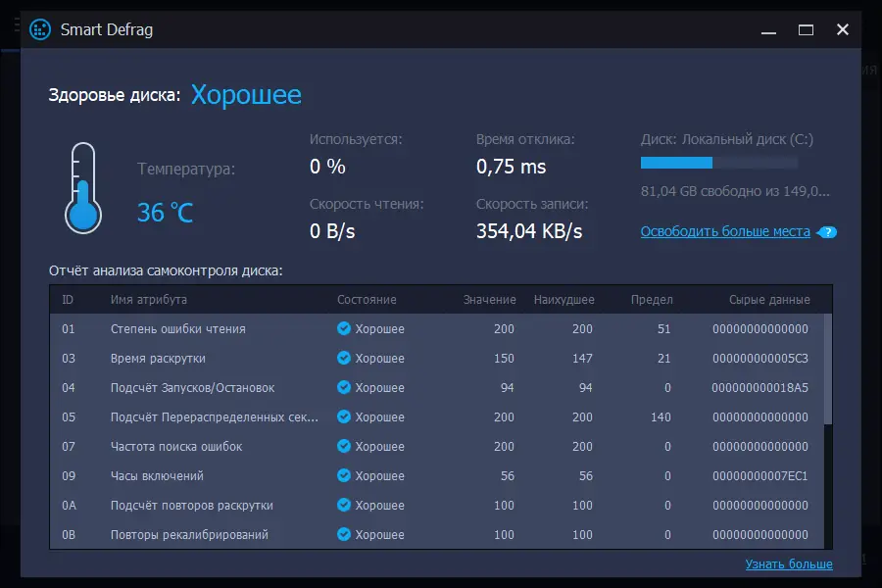This screenshot has width=882, height=588.
Task: Click status checkmark for Подсчёт Запусков/Остановок
Action: (343, 388)
